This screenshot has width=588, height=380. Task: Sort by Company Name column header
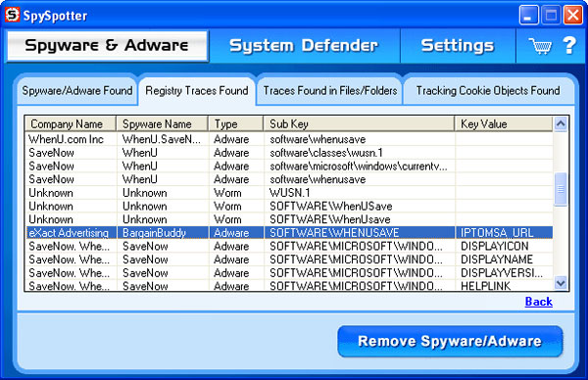click(71, 123)
